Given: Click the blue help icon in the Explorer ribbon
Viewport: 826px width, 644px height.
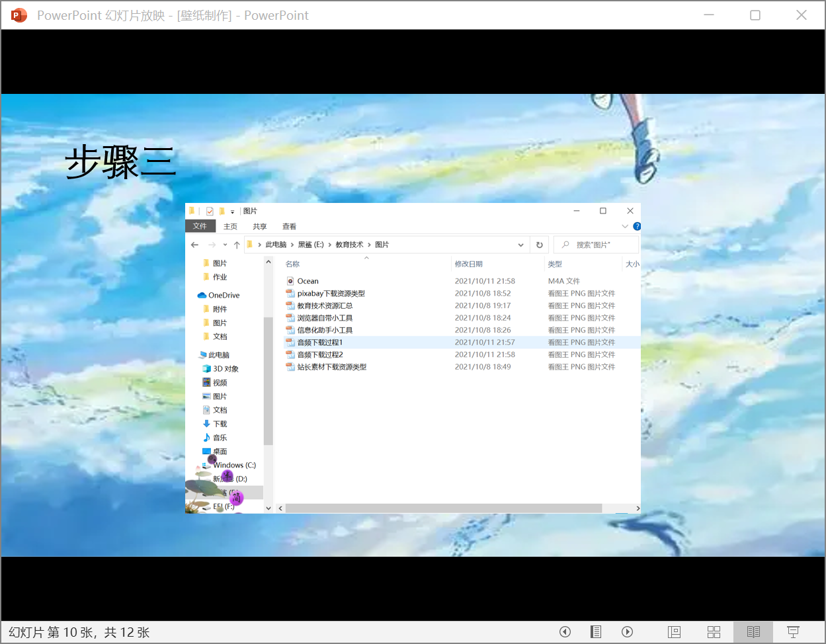Looking at the screenshot, I should click(x=637, y=226).
